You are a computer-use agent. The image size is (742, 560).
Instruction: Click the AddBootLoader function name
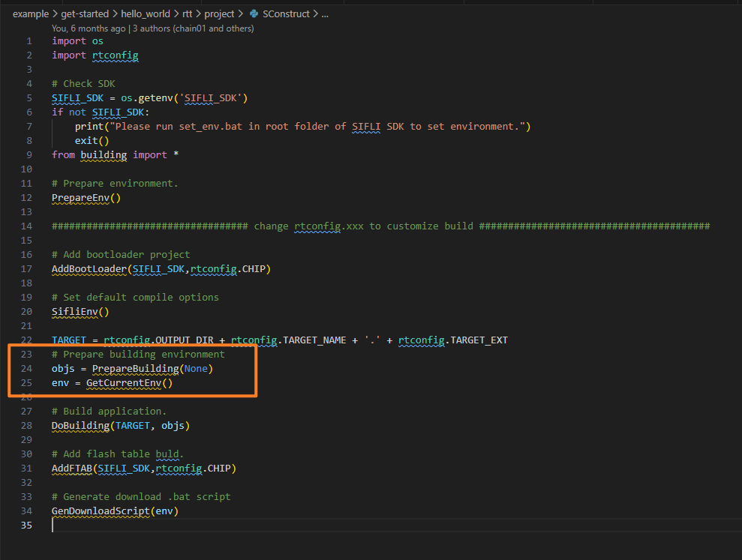coord(89,269)
